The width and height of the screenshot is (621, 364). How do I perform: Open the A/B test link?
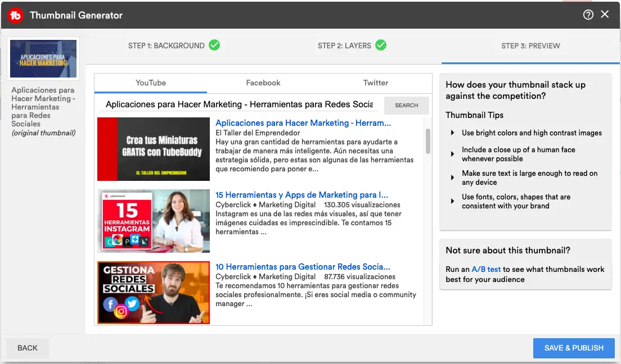(486, 269)
